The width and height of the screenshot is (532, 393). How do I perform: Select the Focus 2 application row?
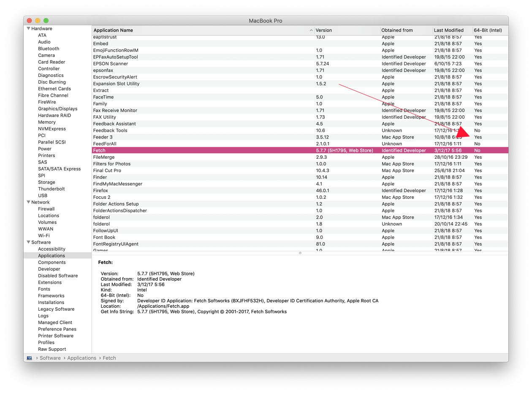click(x=300, y=197)
